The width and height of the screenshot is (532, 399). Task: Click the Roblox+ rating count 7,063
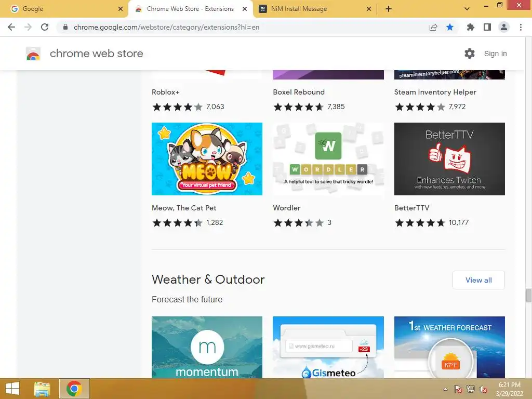click(215, 107)
